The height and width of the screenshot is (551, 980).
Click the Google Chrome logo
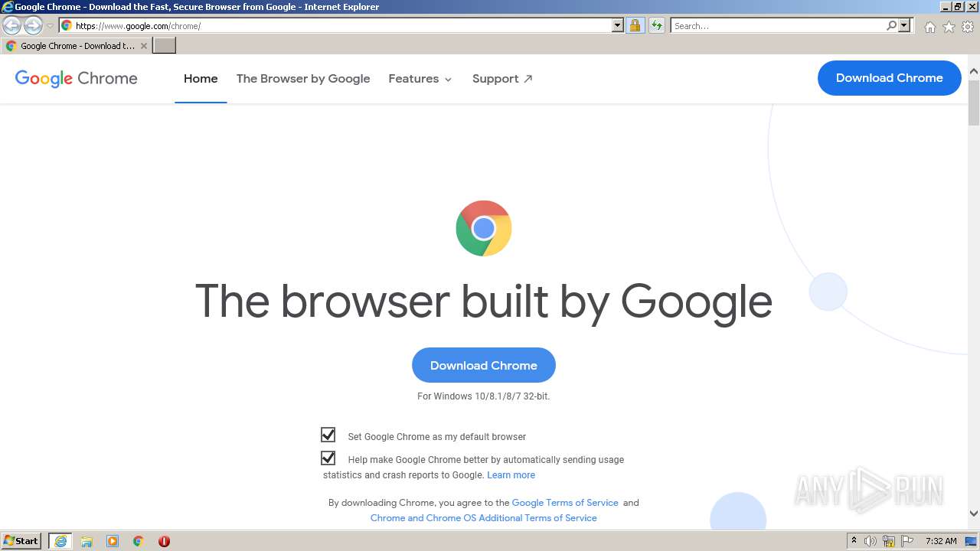pyautogui.click(x=76, y=78)
